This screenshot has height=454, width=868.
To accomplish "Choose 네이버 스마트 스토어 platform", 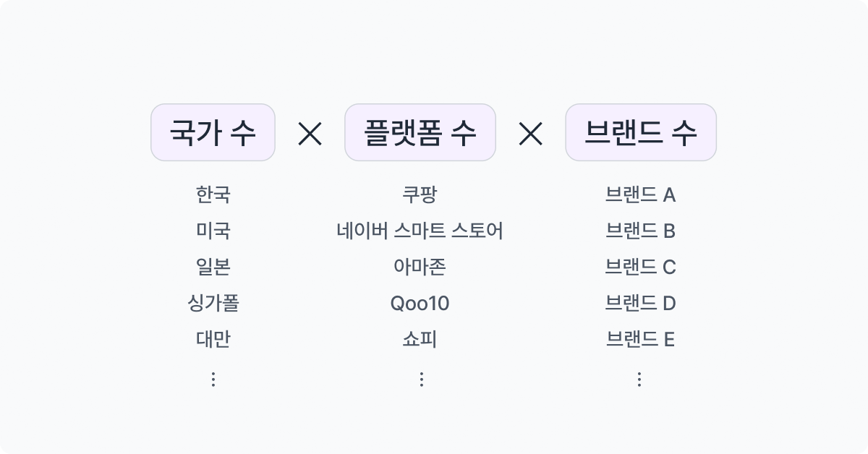I will click(420, 231).
